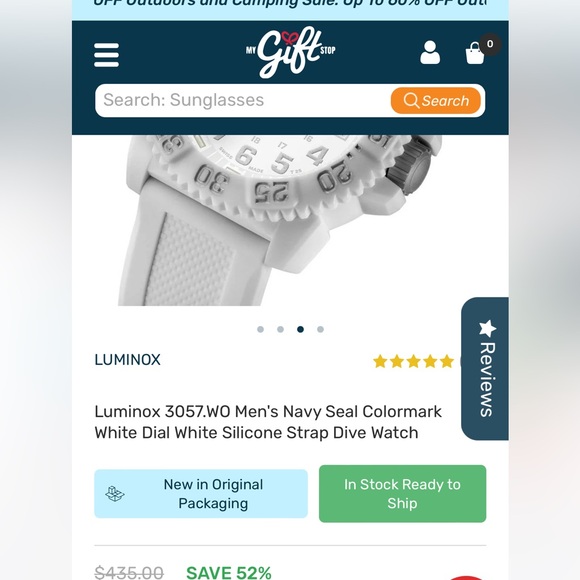
Task: Click the five-star rating
Action: (x=413, y=361)
